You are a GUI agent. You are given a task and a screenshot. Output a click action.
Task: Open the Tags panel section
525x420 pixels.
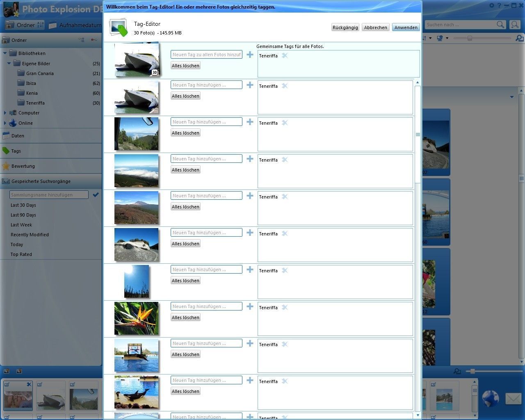tap(16, 151)
